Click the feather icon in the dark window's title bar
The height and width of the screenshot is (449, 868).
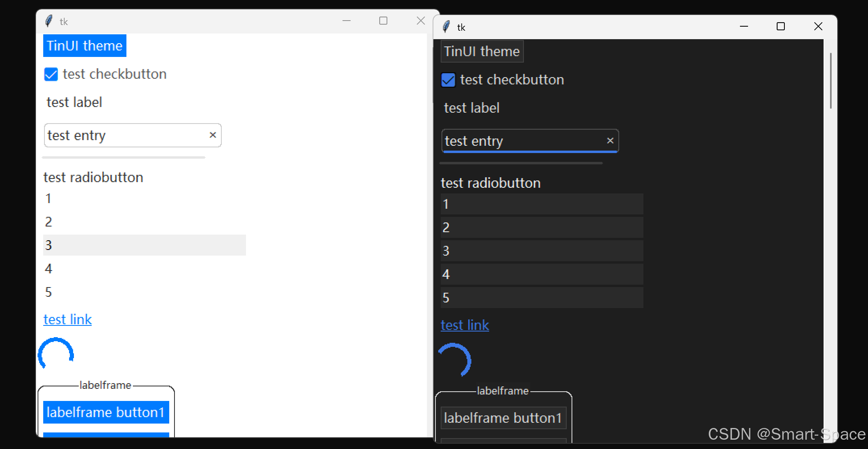[446, 27]
